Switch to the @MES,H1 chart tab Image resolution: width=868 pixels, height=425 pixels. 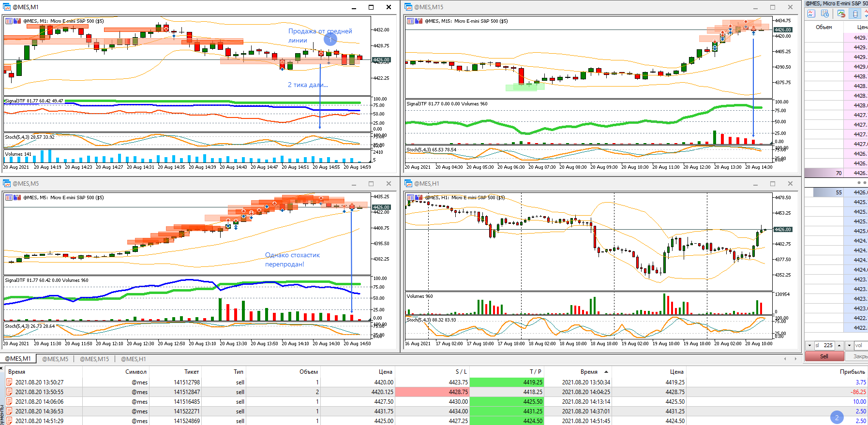coord(133,359)
